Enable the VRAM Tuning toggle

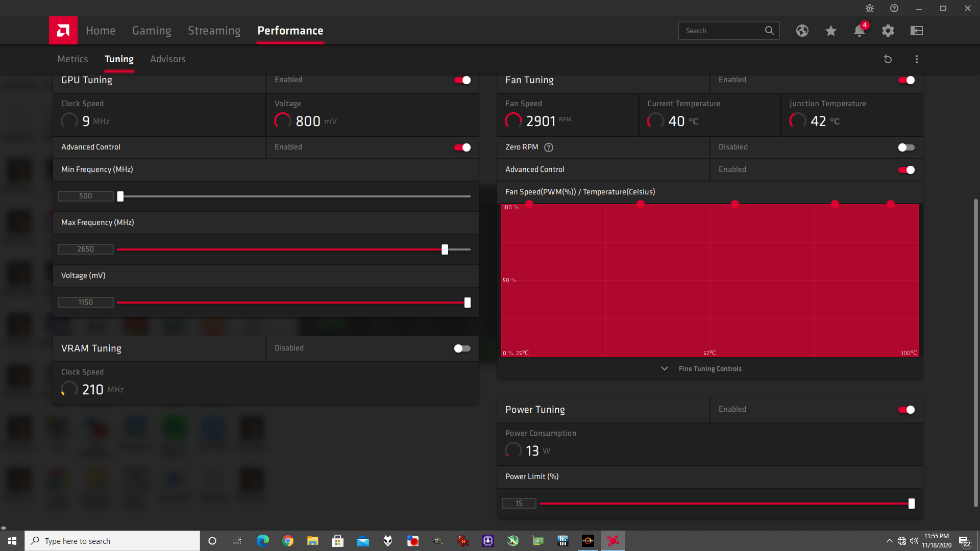[x=462, y=348]
